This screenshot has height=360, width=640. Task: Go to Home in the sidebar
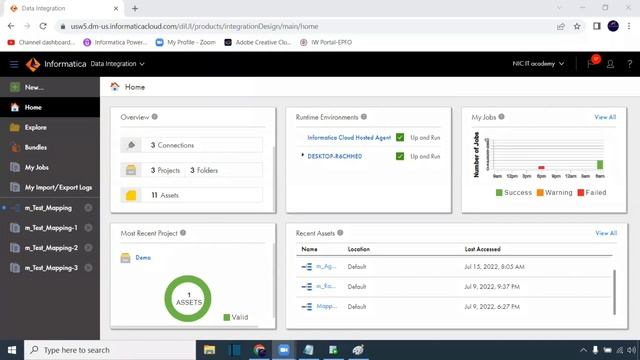(x=50, y=107)
